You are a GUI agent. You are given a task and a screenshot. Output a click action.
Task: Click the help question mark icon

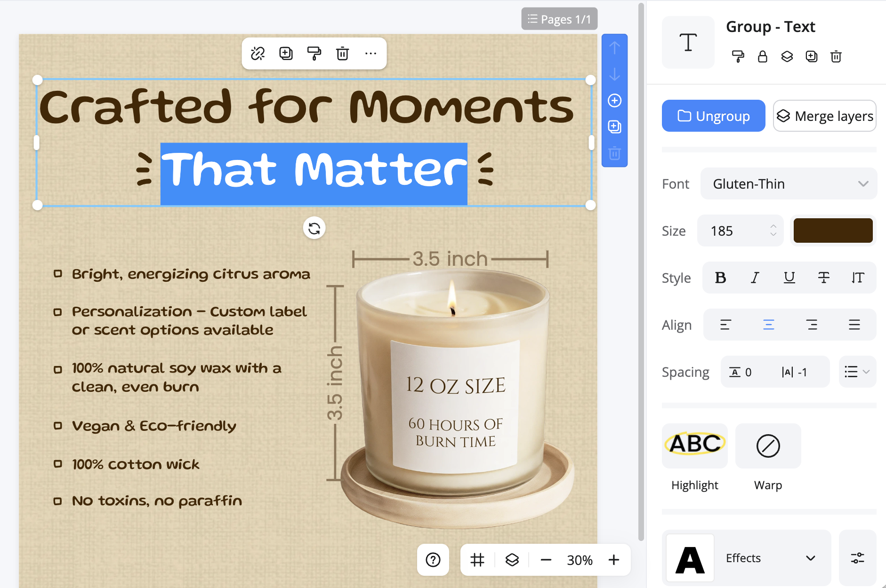[x=433, y=560]
